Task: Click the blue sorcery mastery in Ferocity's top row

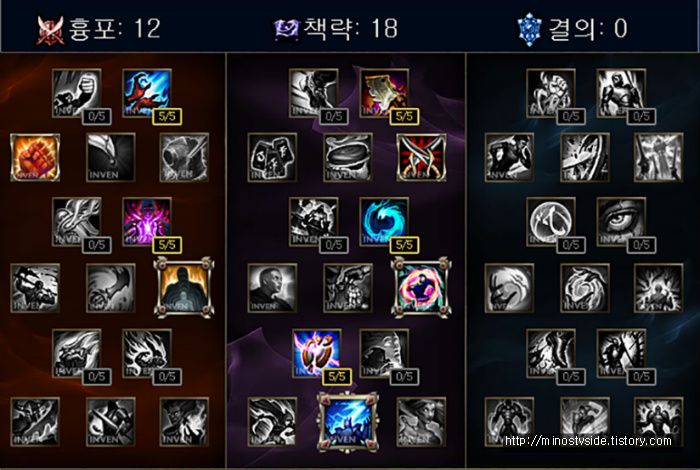Action: (x=147, y=93)
